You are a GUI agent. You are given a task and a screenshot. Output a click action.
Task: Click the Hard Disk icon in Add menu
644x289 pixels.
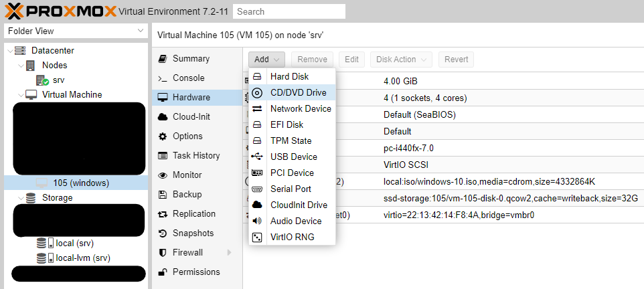tap(257, 77)
